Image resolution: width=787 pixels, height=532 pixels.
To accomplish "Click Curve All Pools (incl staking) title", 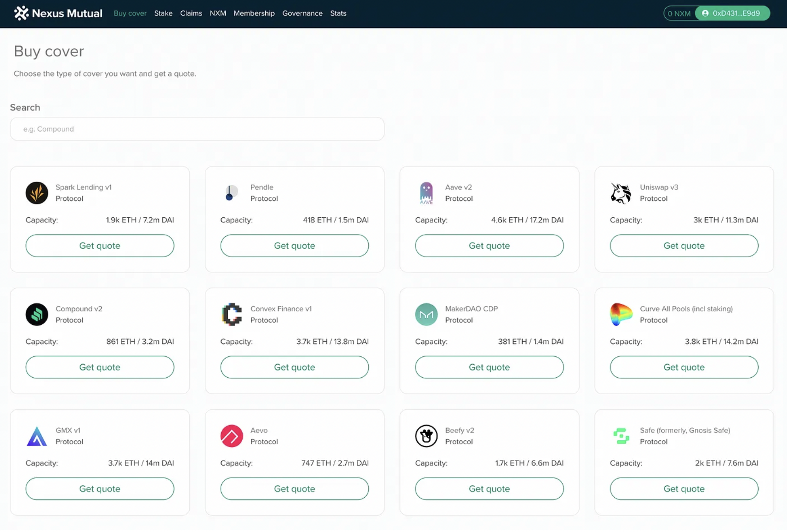I will pos(686,309).
